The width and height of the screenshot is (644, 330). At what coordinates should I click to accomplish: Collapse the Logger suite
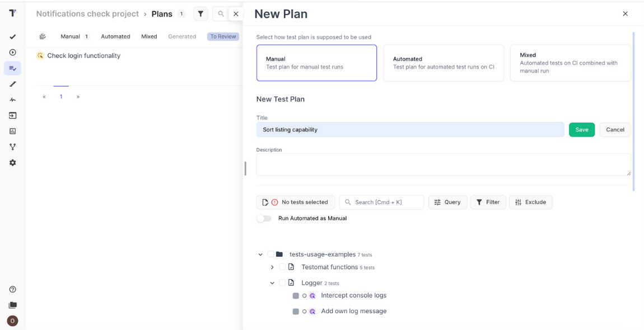(272, 282)
